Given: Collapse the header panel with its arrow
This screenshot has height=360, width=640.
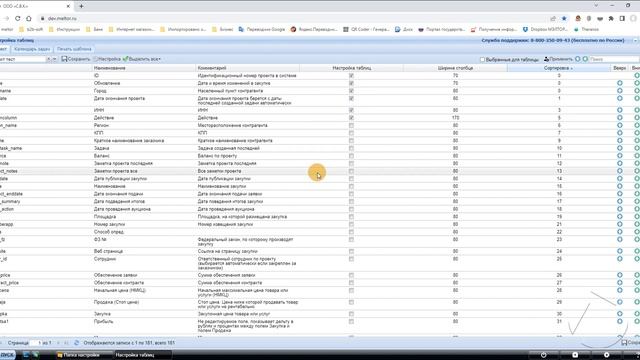Looking at the screenshot, I should [635, 40].
